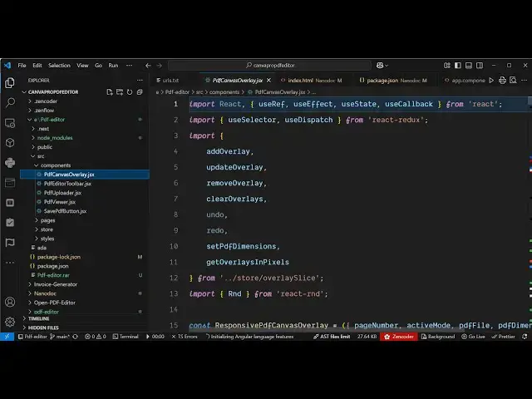The height and width of the screenshot is (399, 532).
Task: Open package-lock.json in Explorer
Action: (59, 257)
